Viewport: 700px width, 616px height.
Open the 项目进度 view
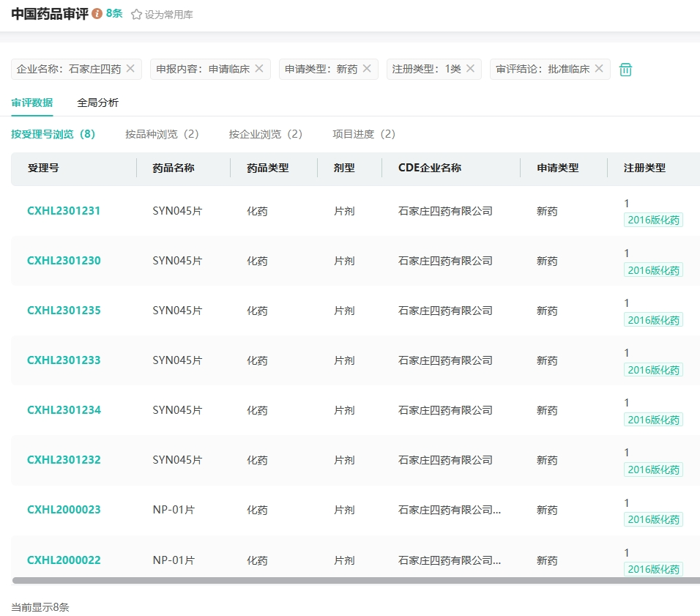pyautogui.click(x=363, y=134)
